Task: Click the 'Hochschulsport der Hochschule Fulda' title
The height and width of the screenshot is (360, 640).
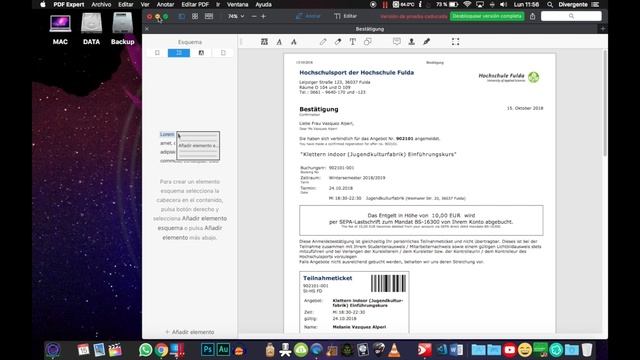Action: pyautogui.click(x=357, y=73)
